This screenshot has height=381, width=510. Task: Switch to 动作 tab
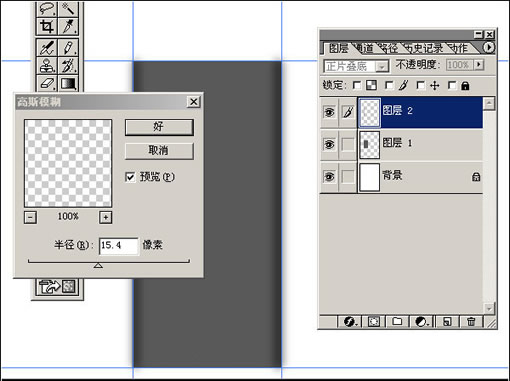[x=458, y=48]
